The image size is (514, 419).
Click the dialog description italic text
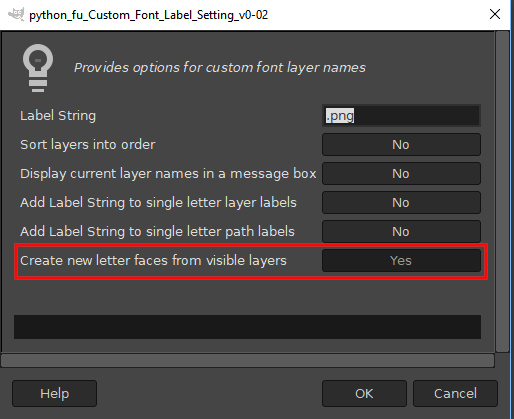tap(220, 68)
